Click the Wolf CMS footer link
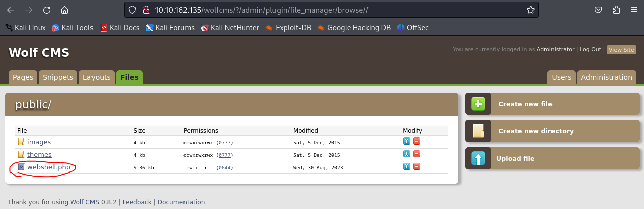This screenshot has width=644, height=209. click(84, 202)
